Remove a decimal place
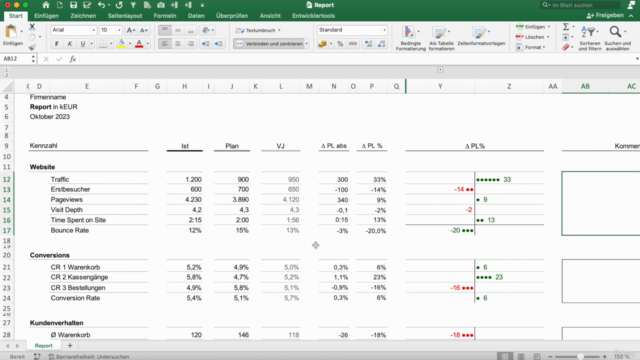Image resolution: width=640 pixels, height=360 pixels. [x=382, y=44]
